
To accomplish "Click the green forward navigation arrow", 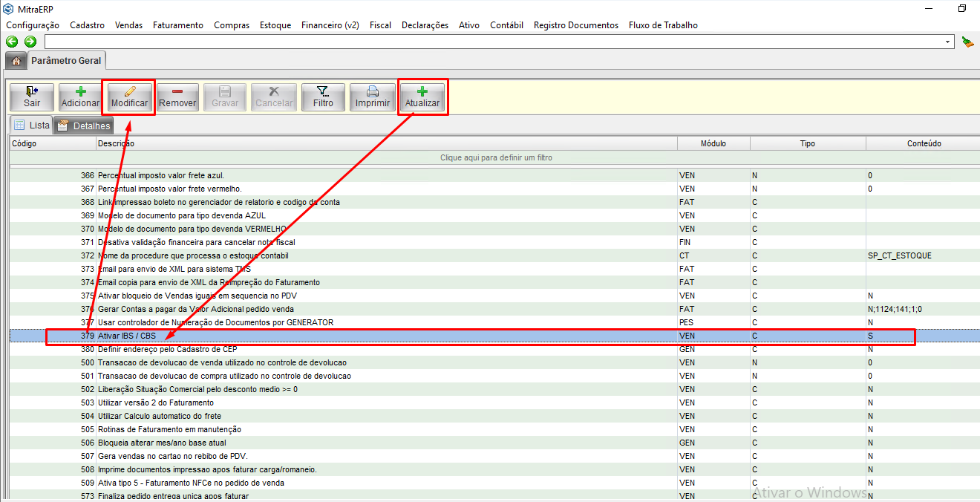I will pyautogui.click(x=30, y=42).
